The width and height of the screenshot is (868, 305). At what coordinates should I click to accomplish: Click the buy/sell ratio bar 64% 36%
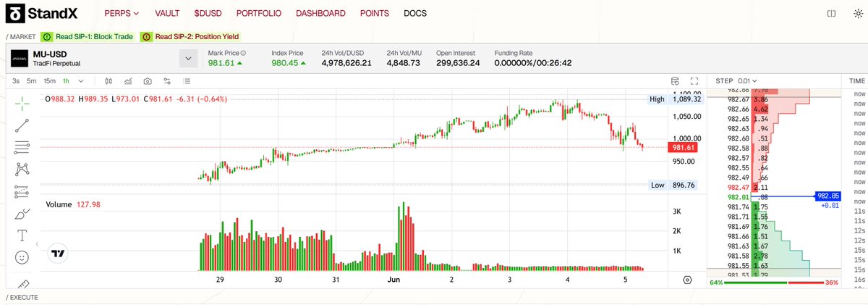(x=774, y=283)
